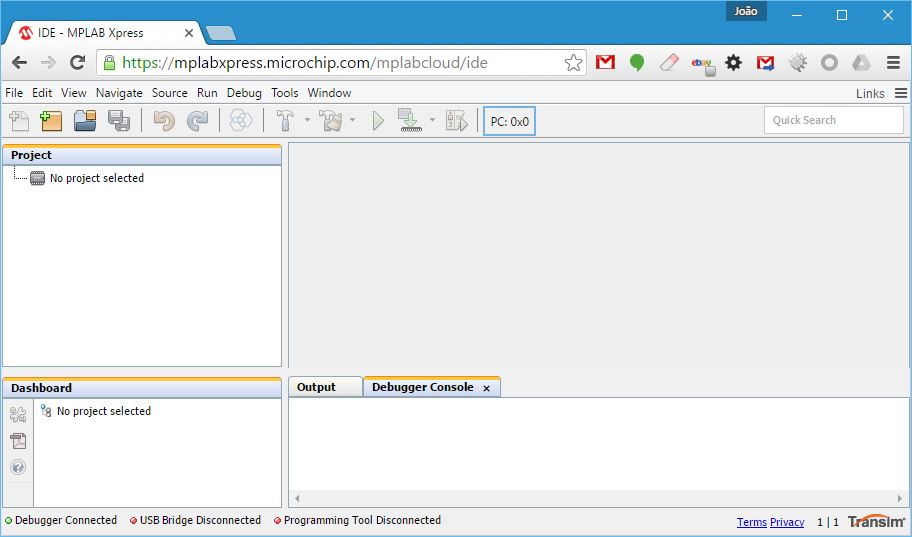Image resolution: width=912 pixels, height=537 pixels.
Task: Select 'No project selected' in Dashboard panel
Action: pyautogui.click(x=104, y=411)
